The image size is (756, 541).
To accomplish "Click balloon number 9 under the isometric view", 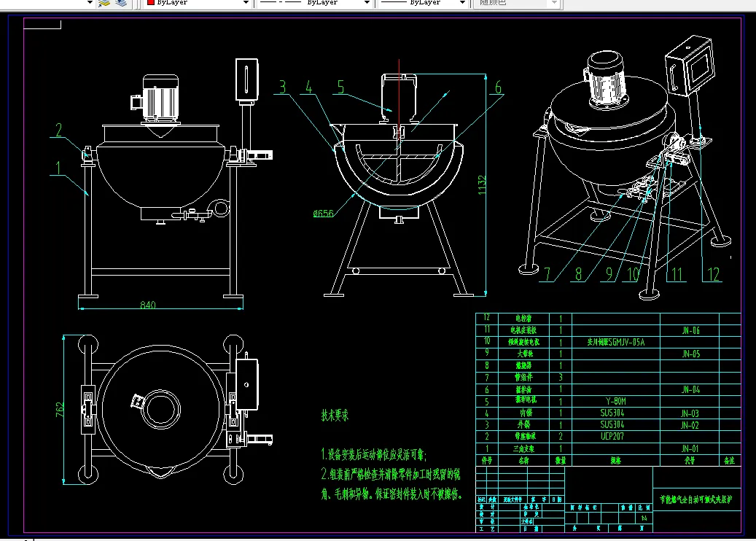I will coord(609,274).
